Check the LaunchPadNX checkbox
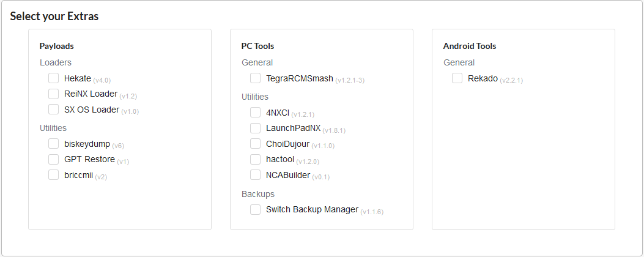The height and width of the screenshot is (257, 644). (x=256, y=128)
